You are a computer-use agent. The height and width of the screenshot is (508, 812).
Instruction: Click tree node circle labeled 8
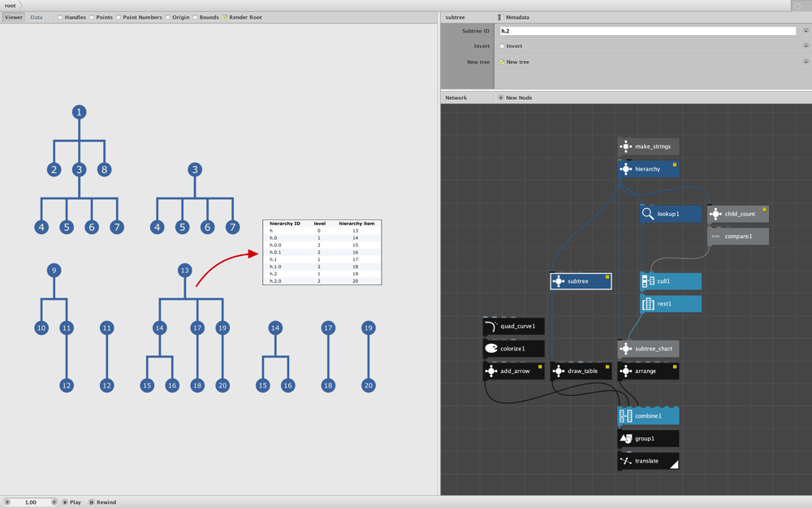click(x=104, y=170)
